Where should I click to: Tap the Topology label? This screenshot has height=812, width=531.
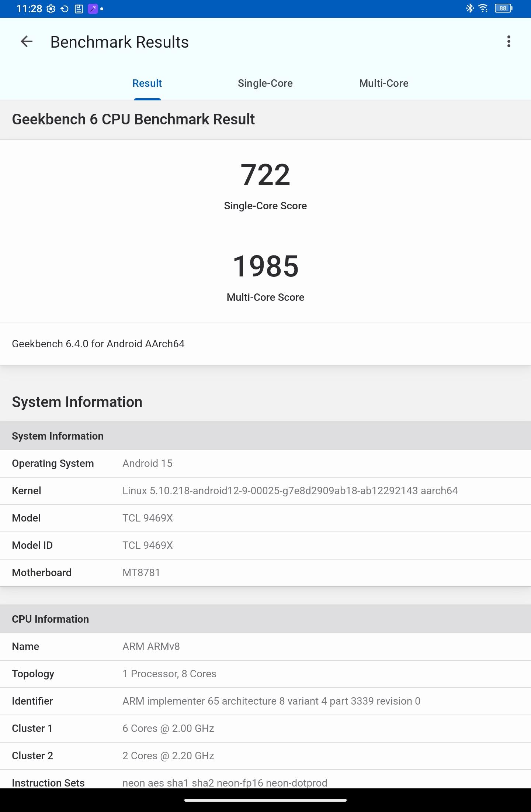(33, 674)
